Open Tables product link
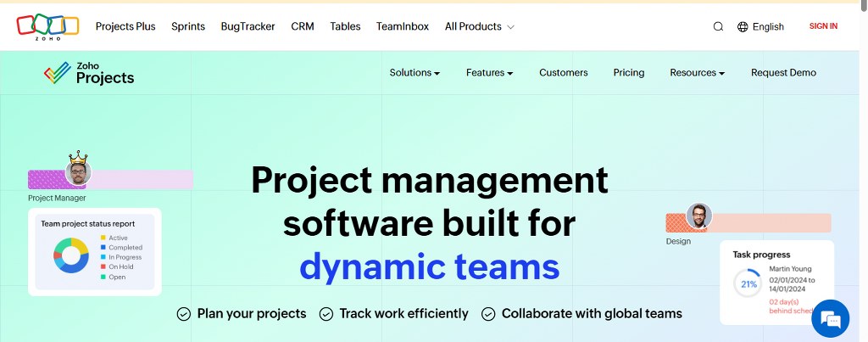Screen dimensions: 868x342 (x=346, y=26)
